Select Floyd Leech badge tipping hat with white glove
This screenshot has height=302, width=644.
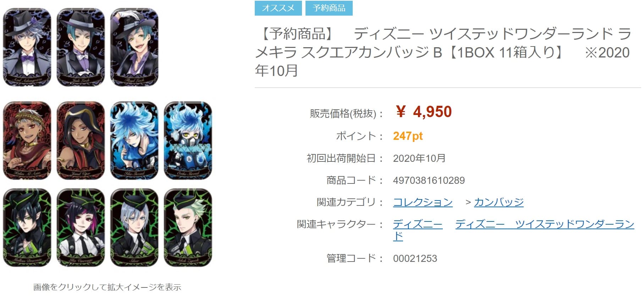click(134, 48)
